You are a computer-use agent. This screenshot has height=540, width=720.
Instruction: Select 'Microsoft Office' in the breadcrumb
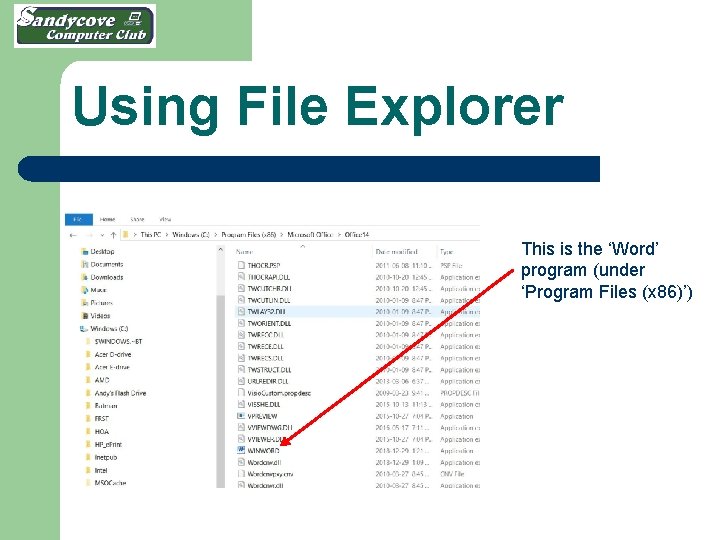(x=310, y=235)
